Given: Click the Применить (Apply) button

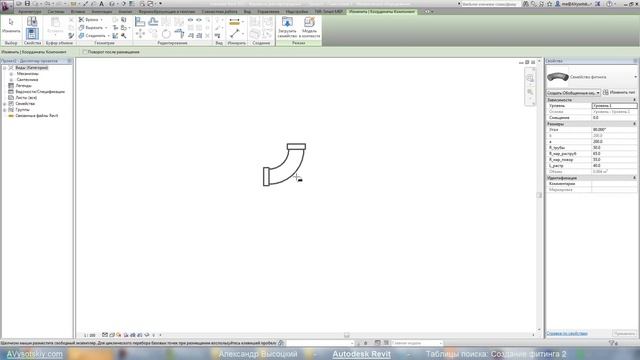Looking at the screenshot, I should pyautogui.click(x=624, y=333).
